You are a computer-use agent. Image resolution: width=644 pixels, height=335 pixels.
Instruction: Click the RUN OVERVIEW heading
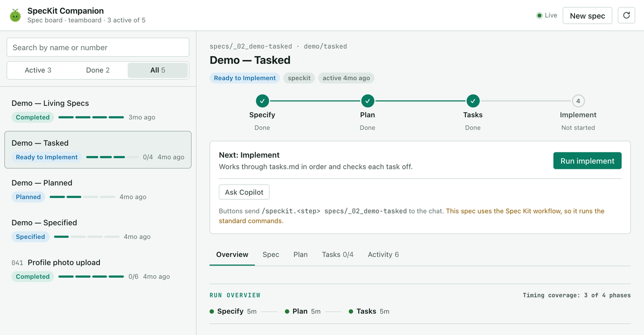click(x=235, y=295)
